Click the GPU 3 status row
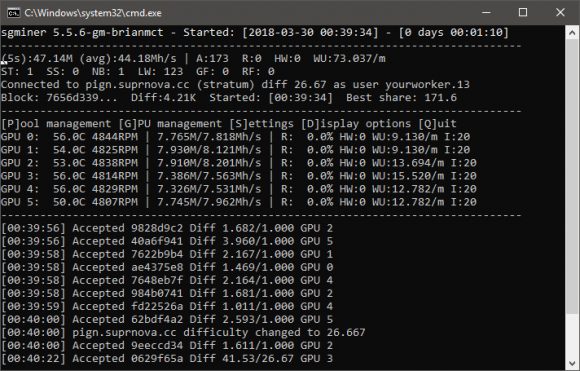 (x=239, y=176)
